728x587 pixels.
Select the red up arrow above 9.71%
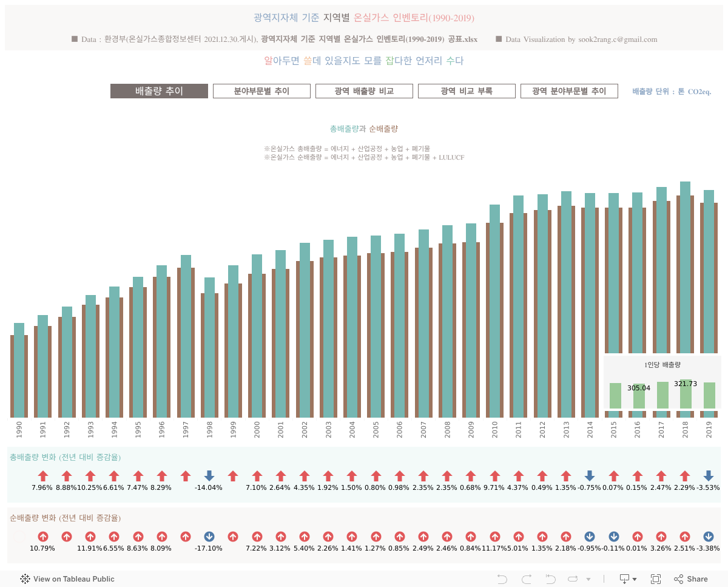point(495,476)
